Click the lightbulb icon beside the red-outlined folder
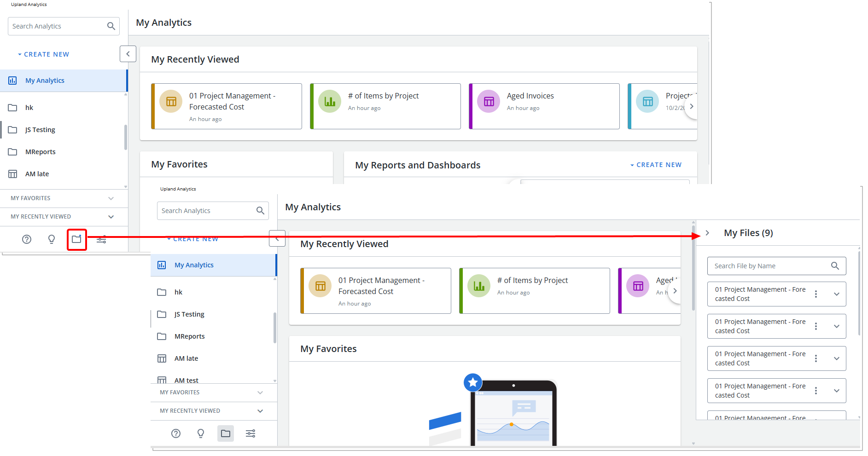The image size is (868, 456). (52, 239)
